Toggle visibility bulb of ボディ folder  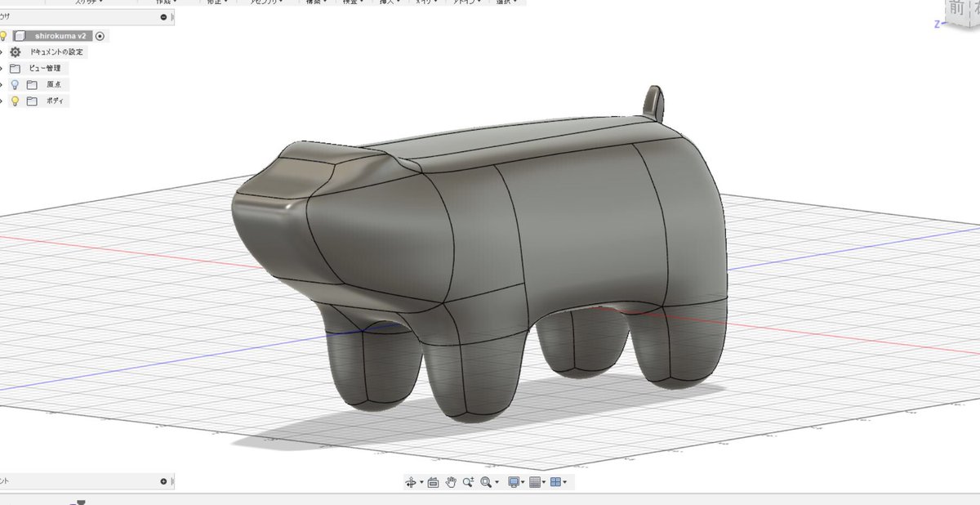15,101
